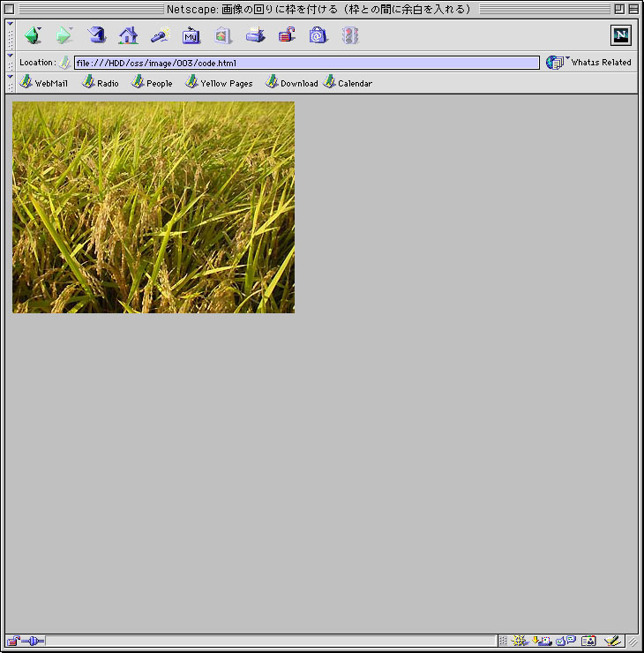The width and height of the screenshot is (644, 653).
Task: Click the status bar security lock
Action: coord(12,641)
